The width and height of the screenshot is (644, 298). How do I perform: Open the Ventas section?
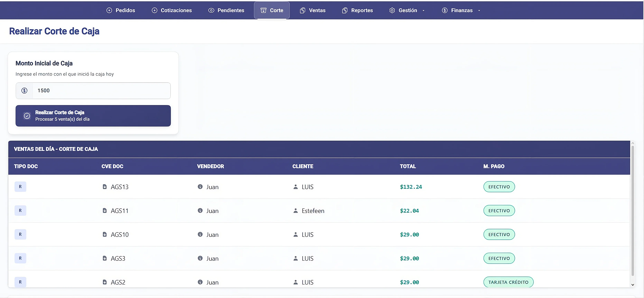tap(313, 10)
